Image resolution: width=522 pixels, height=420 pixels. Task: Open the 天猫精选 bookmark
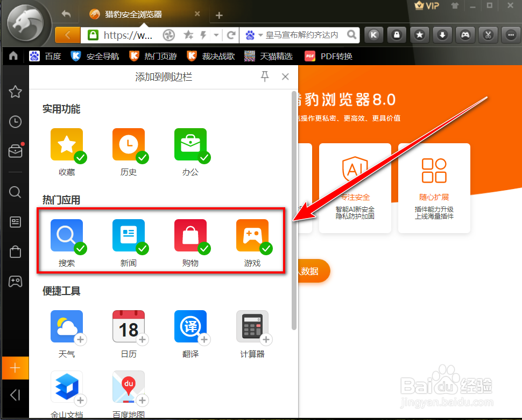(x=269, y=56)
